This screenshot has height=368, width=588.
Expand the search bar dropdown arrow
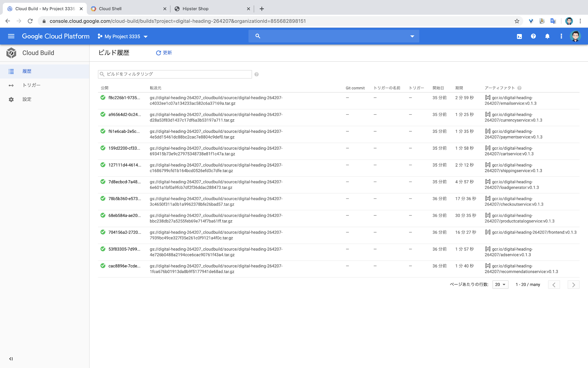[x=412, y=36]
